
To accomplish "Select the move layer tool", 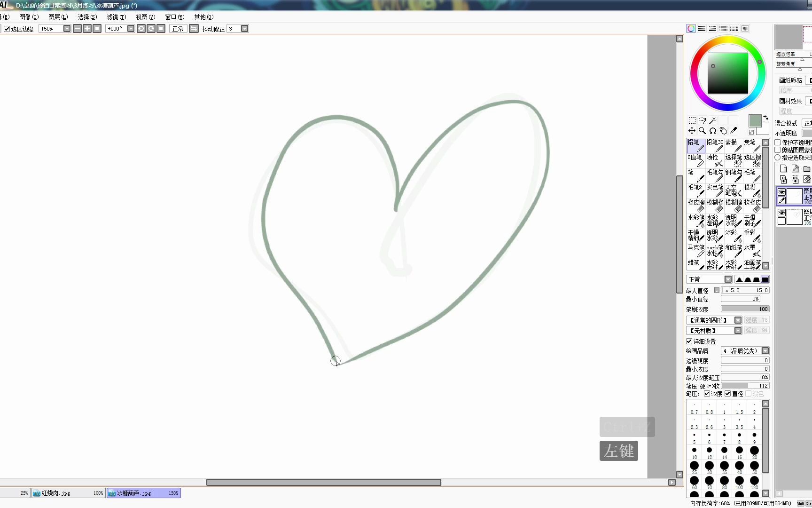I will point(692,131).
